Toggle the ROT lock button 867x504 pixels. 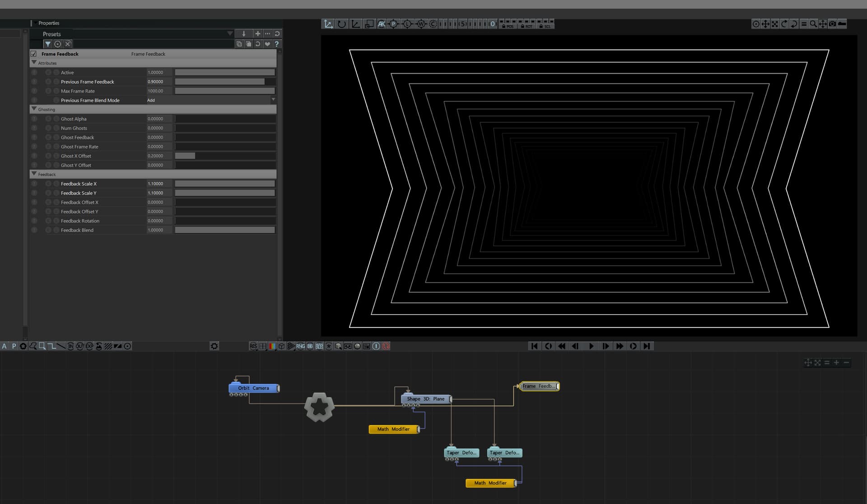click(527, 26)
